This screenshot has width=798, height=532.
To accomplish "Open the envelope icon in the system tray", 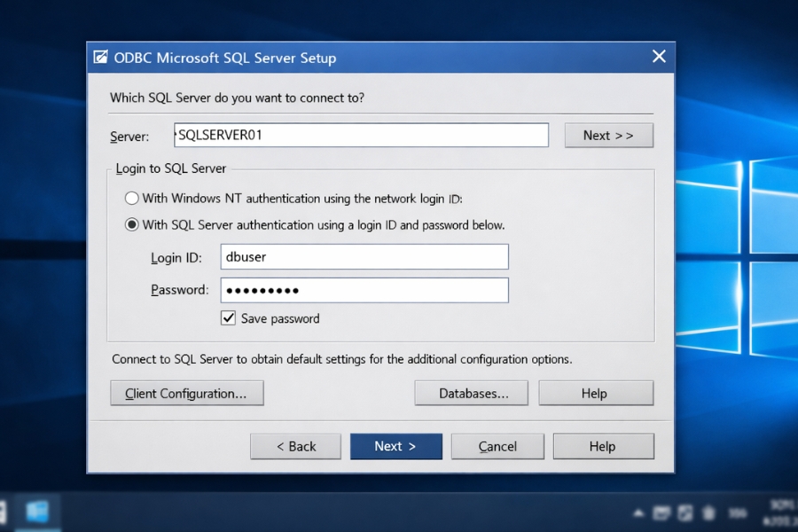I will [661, 512].
